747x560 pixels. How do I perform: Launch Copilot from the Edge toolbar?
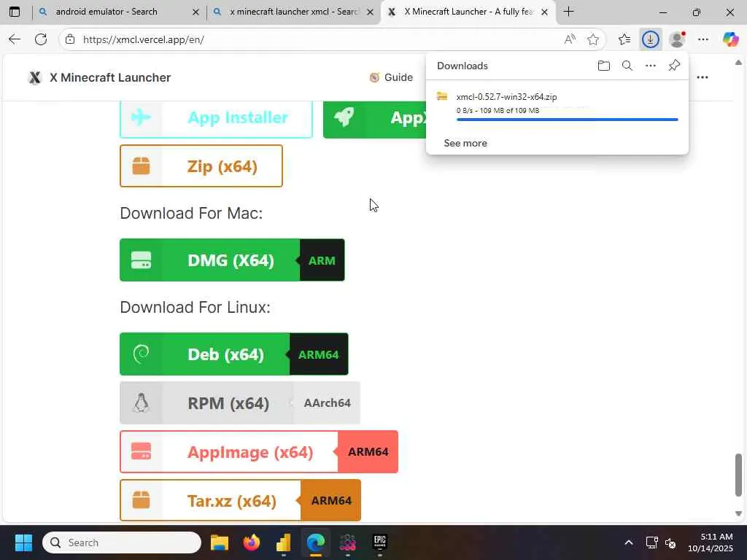pos(730,39)
